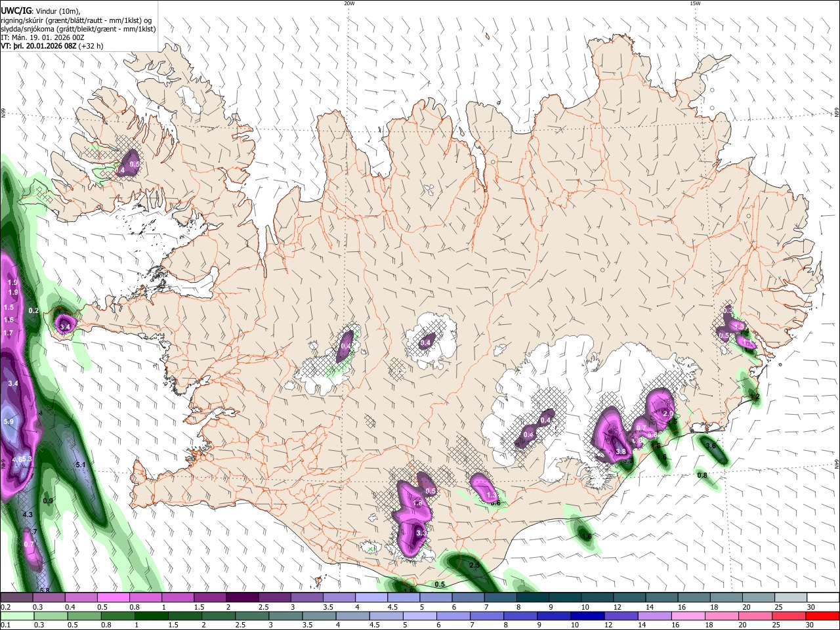The image size is (840, 630).
Task: Click the "IT: Mán. 19. 01. 2026 00Z" text
Action: (x=43, y=38)
